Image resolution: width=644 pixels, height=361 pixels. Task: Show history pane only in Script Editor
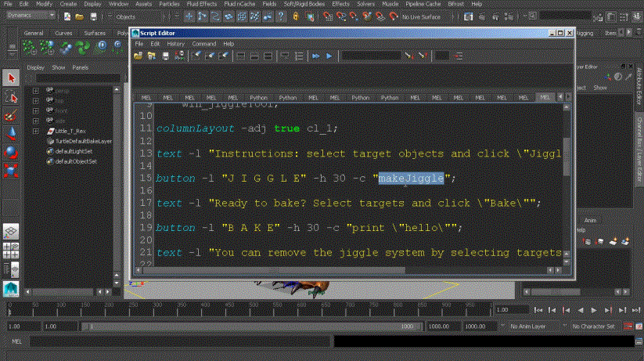(241, 56)
